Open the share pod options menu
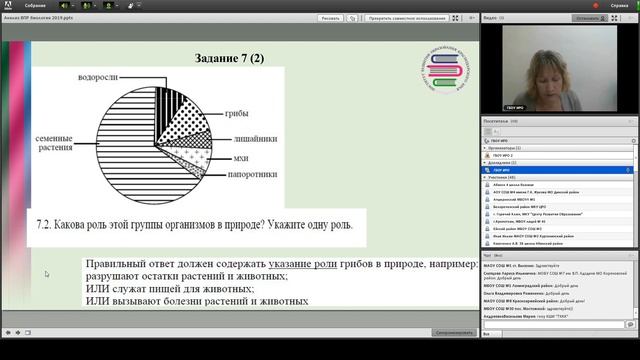The width and height of the screenshot is (640, 360). (x=471, y=18)
